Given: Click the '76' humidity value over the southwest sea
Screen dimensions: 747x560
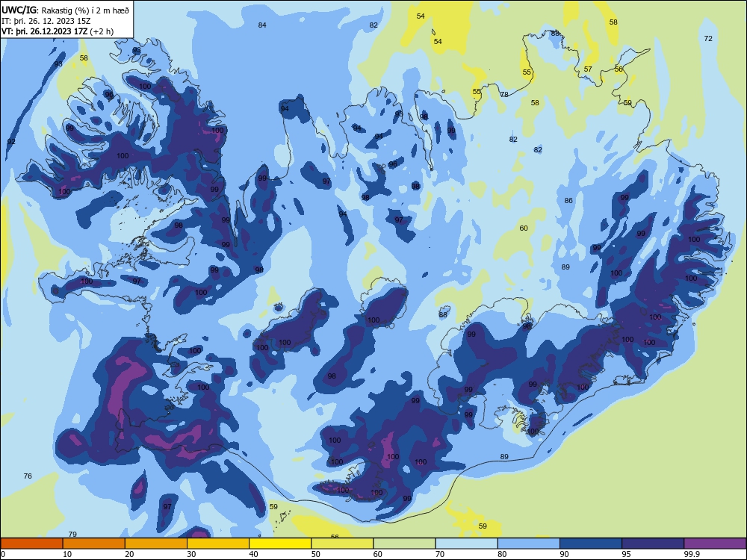Looking at the screenshot, I should [28, 476].
